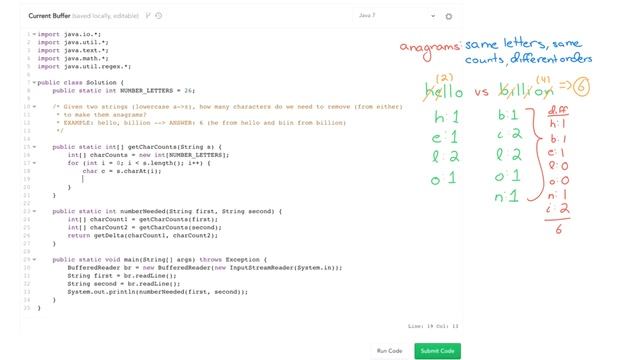
Task: Click the 'import java.io.*;' line
Action: [x=69, y=34]
